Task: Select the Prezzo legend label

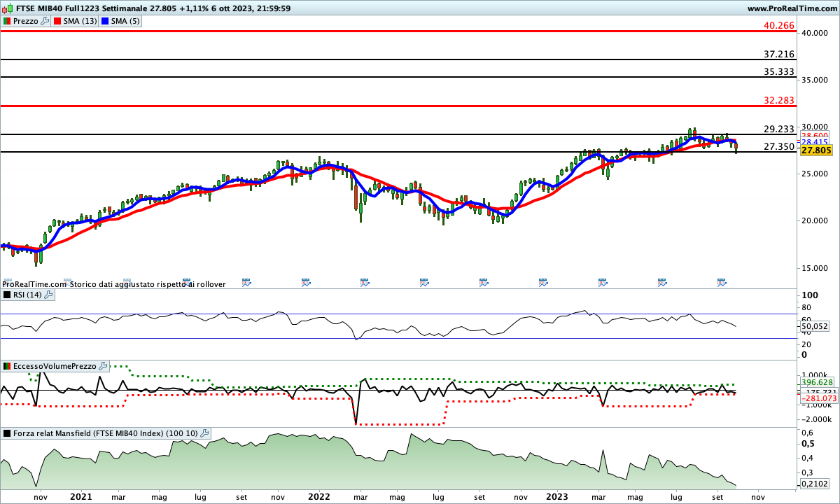Action: click(26, 21)
